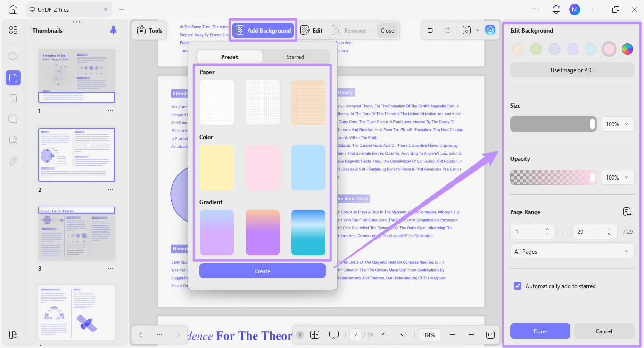Viewport: 644px width, 348px height.
Task: Select page 3 thumbnail
Action: 77,233
